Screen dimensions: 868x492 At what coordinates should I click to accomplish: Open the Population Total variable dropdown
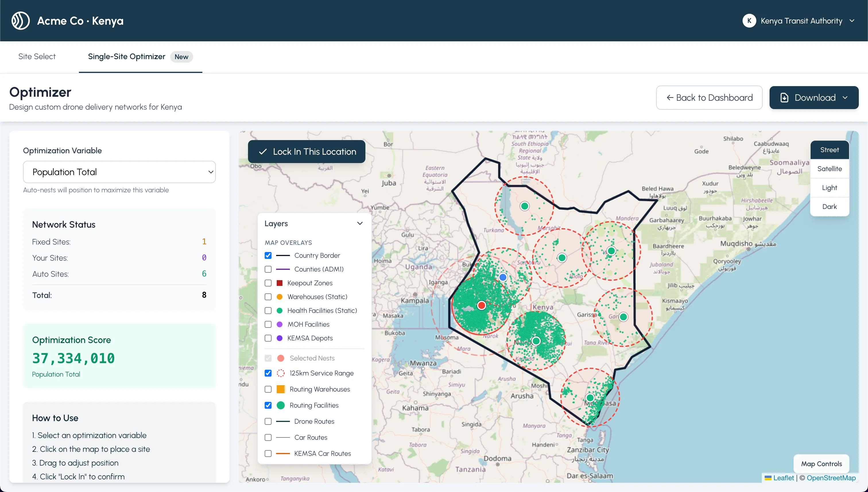click(119, 172)
